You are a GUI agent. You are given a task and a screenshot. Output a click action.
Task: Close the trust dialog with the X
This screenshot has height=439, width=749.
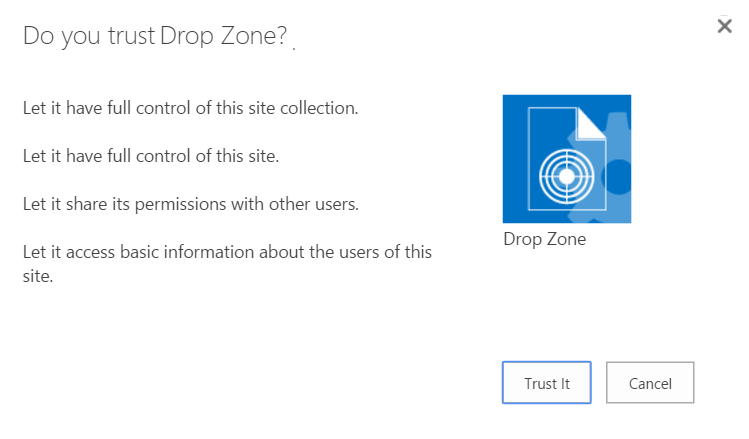[x=725, y=27]
